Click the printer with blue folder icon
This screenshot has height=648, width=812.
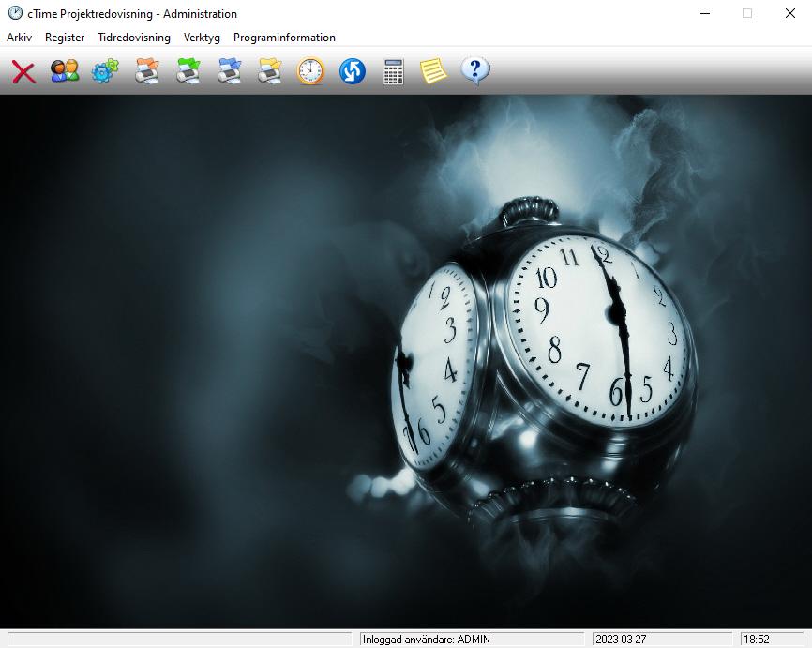(x=229, y=71)
